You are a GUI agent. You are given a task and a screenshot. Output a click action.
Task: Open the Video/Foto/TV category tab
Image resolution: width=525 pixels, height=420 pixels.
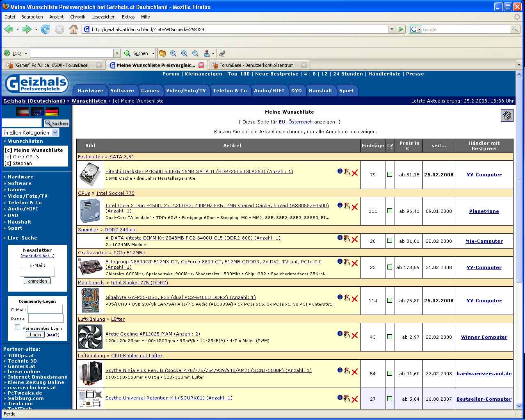point(186,91)
